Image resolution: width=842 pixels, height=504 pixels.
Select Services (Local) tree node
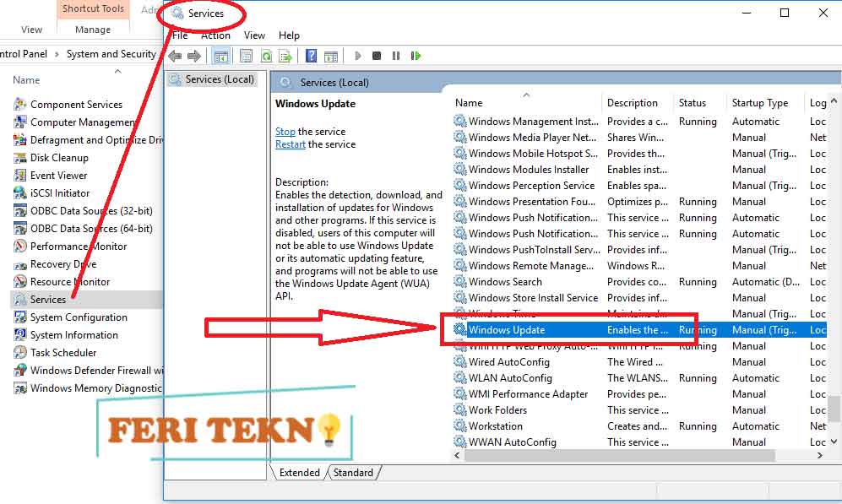click(x=213, y=79)
